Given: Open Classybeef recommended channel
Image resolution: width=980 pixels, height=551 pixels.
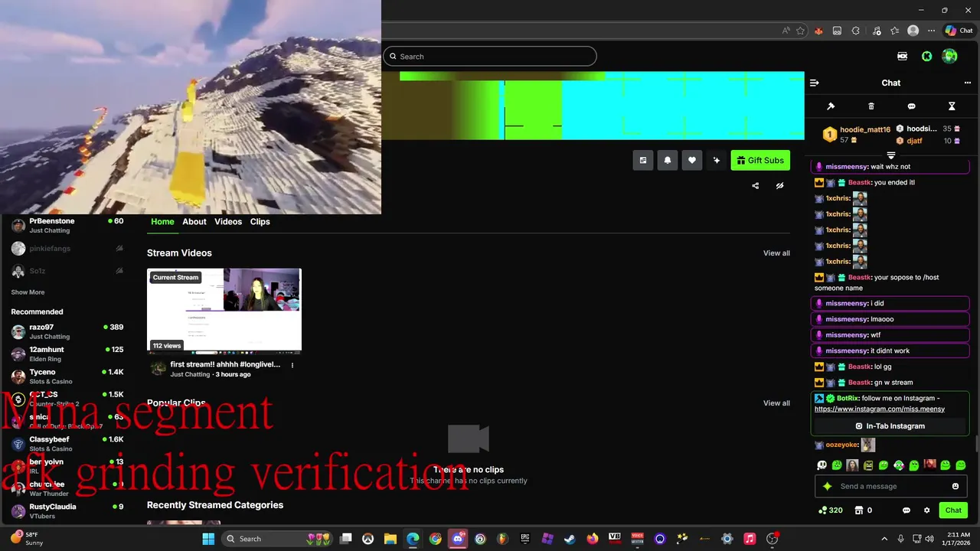Looking at the screenshot, I should 67,444.
